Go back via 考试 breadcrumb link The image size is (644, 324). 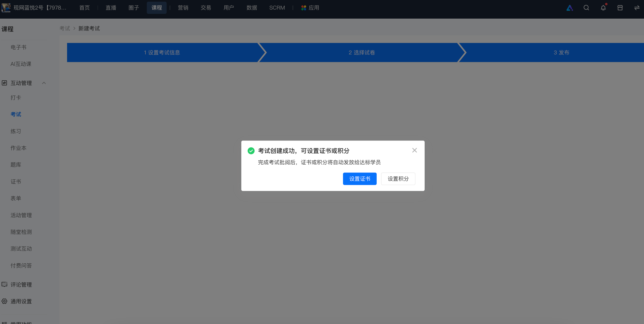click(x=65, y=28)
